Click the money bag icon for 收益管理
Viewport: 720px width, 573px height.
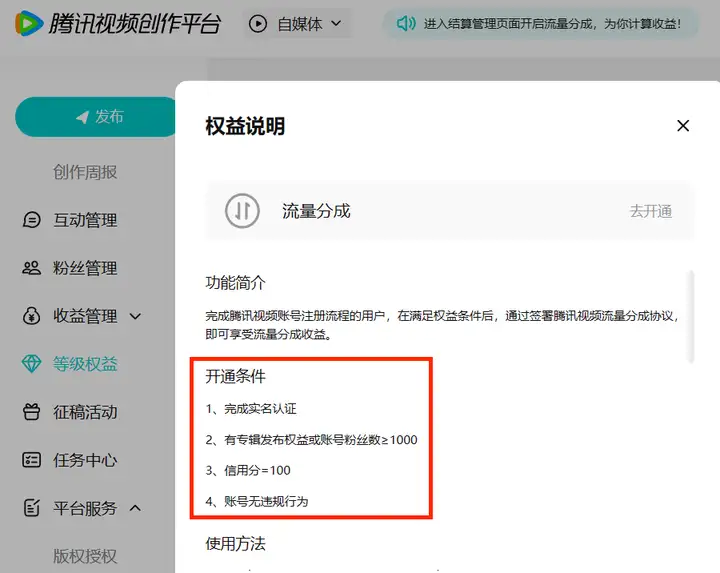click(x=32, y=316)
